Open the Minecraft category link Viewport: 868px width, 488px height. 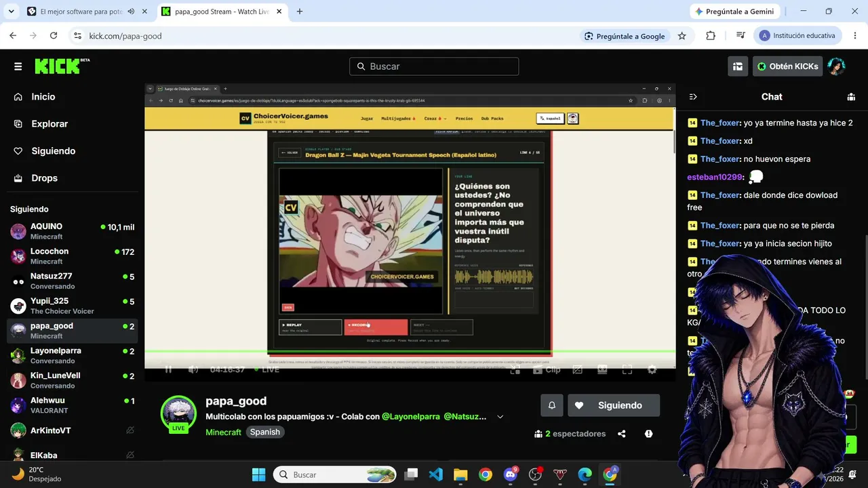point(223,432)
